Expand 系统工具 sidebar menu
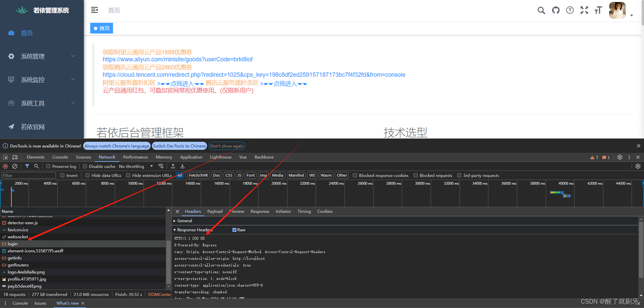Screen dimensions: 644x308 [42, 103]
